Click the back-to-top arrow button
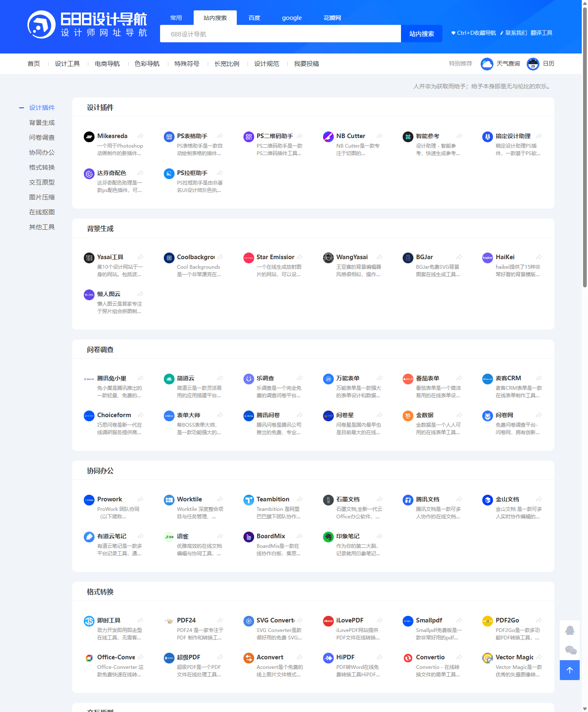Viewport: 588px width, 712px height. pyautogui.click(x=569, y=670)
